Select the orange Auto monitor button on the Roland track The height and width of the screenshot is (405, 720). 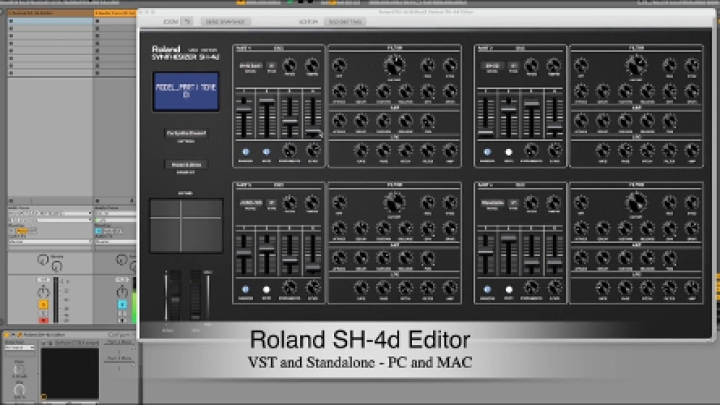[x=22, y=231]
